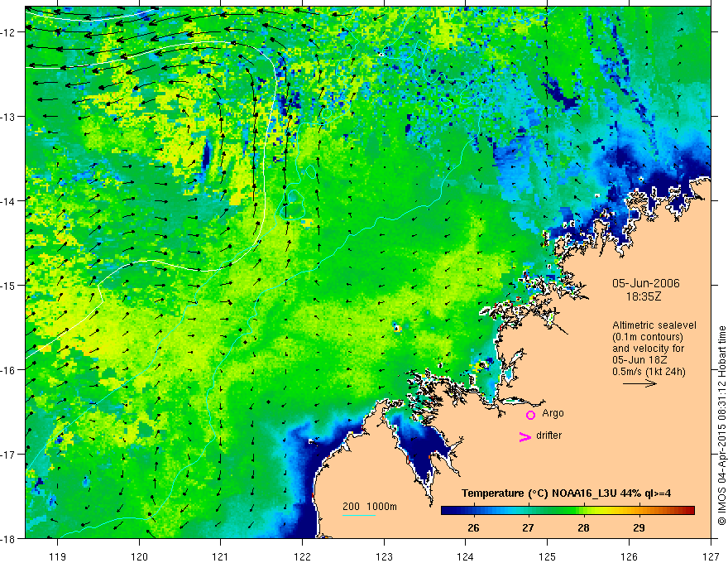Select the 'drifter' legend label

pyautogui.click(x=548, y=435)
